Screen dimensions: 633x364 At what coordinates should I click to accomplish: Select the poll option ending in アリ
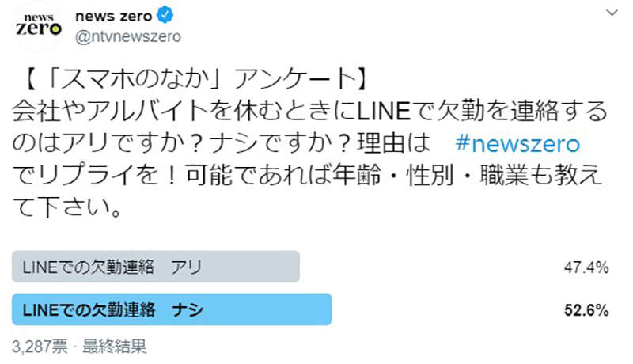pos(156,267)
